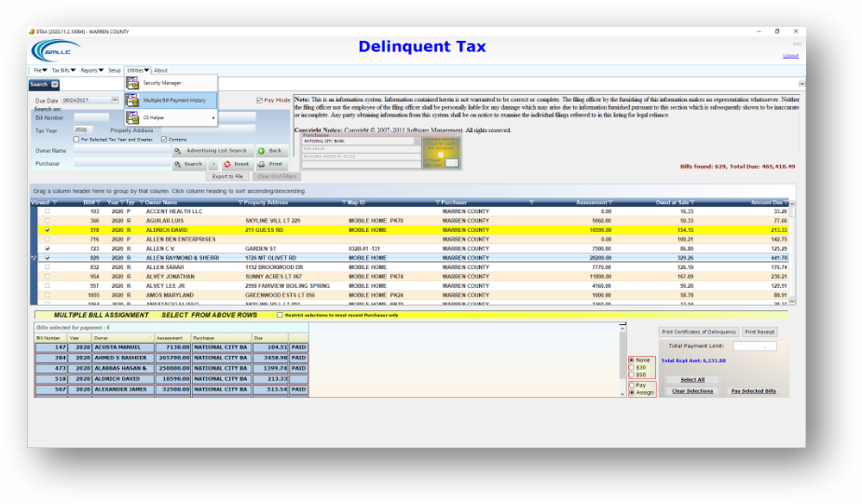Click the Multiple Bill Payment History icon
Screen dimensions: 862x504
pyautogui.click(x=132, y=100)
